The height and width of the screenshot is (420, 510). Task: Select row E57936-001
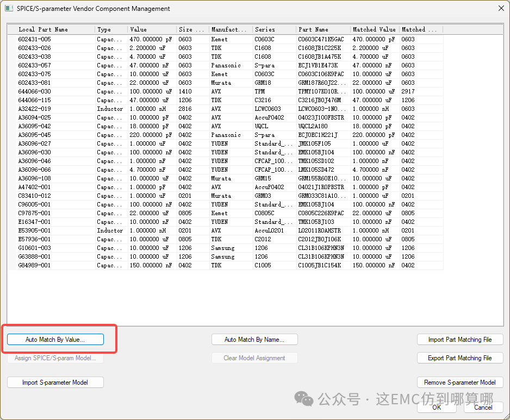tap(226, 239)
